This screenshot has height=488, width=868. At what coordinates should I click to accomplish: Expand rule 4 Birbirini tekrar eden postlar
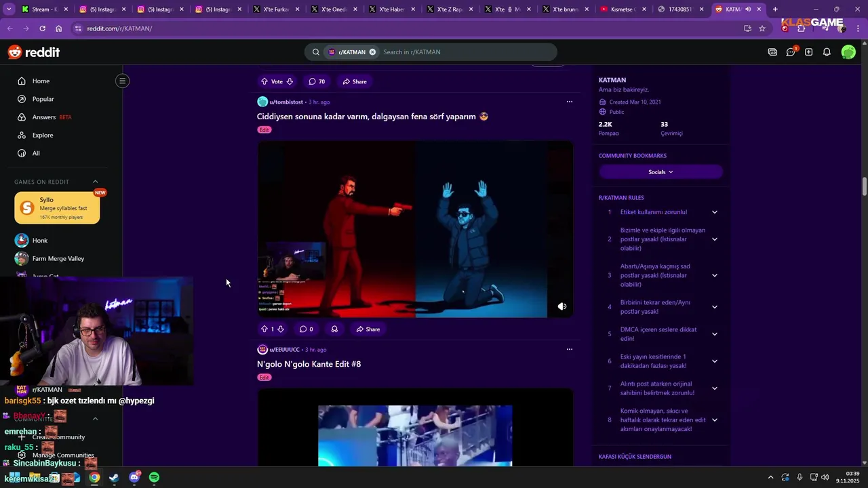pyautogui.click(x=714, y=307)
